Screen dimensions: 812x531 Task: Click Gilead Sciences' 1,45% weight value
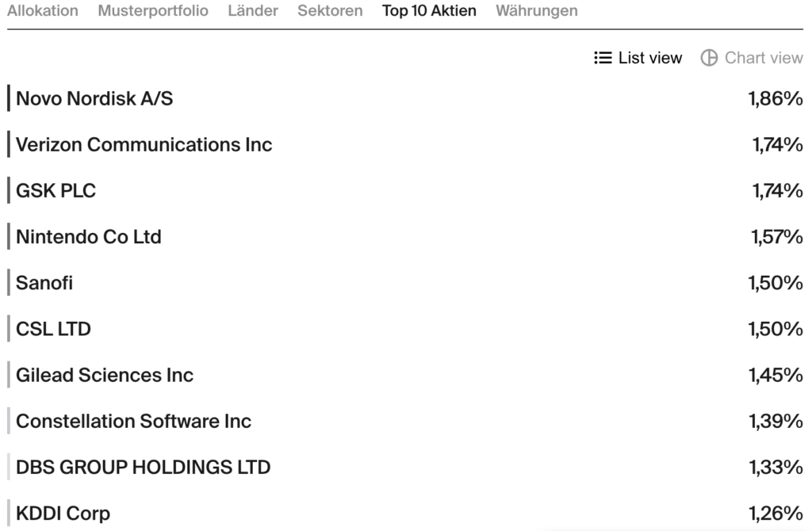776,375
